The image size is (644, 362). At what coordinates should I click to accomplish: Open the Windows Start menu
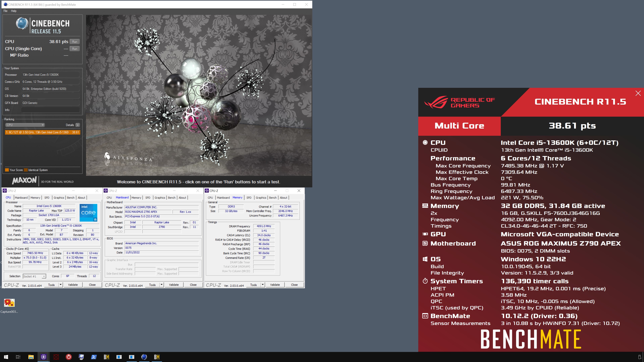click(6, 357)
